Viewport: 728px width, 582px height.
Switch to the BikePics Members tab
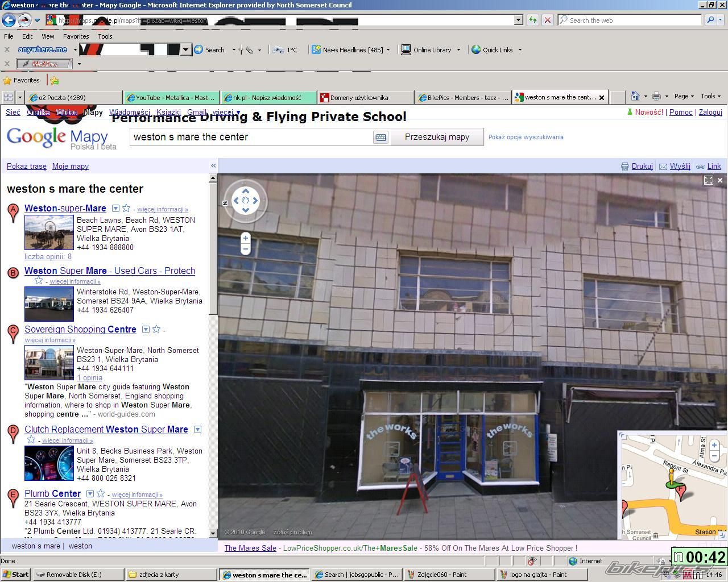coord(462,97)
